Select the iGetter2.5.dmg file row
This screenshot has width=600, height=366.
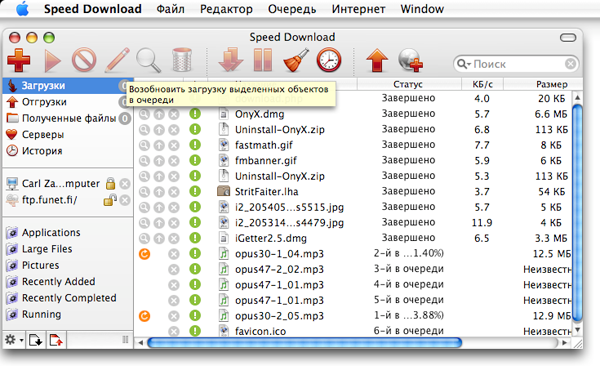pos(271,239)
